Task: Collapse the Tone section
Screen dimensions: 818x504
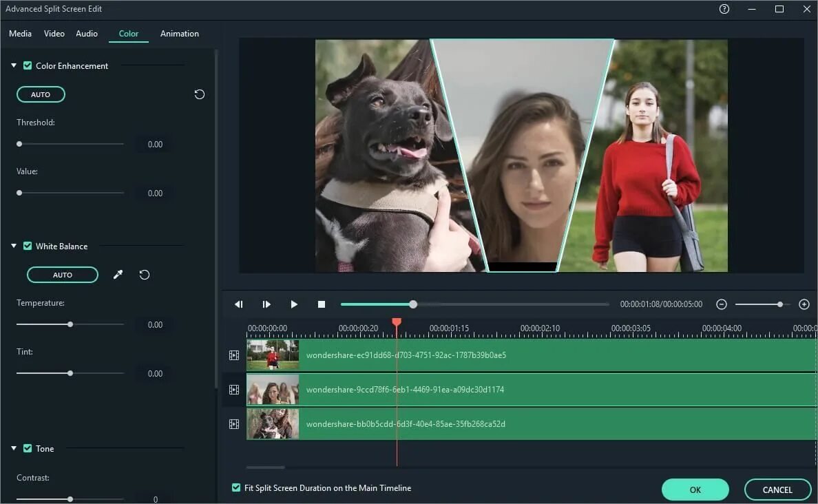Action: pos(14,448)
